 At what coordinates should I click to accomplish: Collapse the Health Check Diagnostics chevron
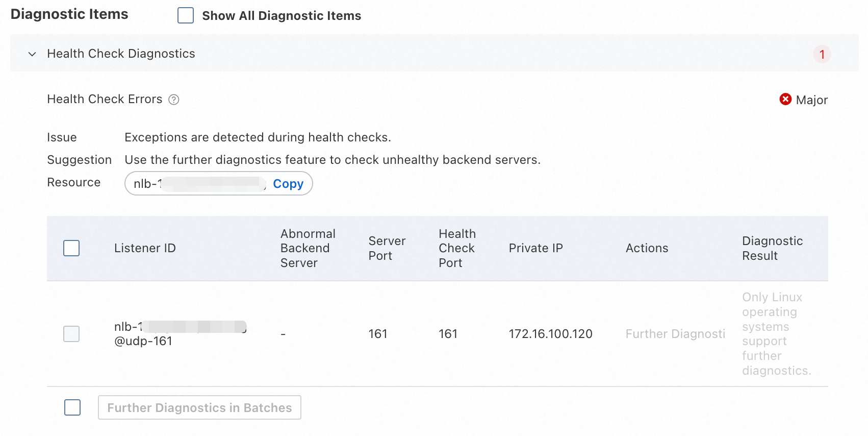pyautogui.click(x=32, y=54)
